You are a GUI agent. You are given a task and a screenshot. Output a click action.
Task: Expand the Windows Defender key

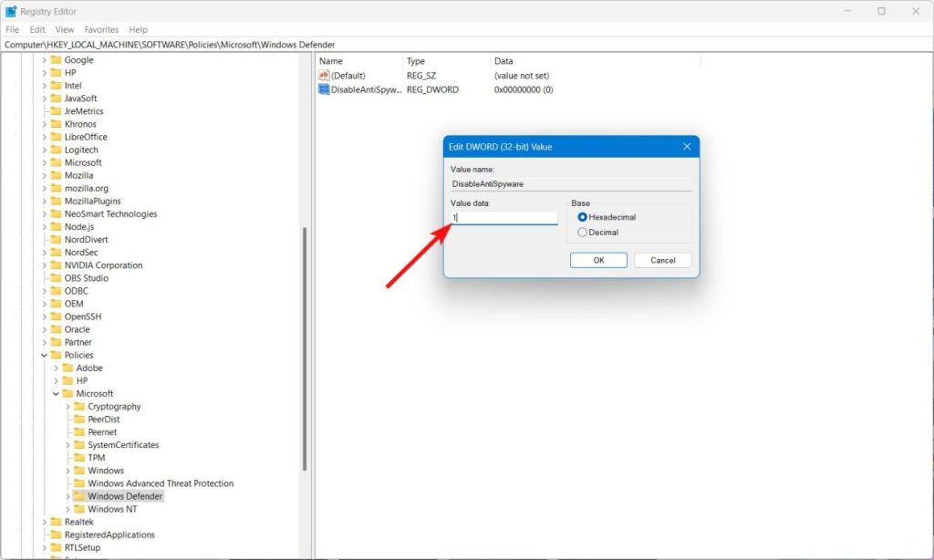coord(67,496)
